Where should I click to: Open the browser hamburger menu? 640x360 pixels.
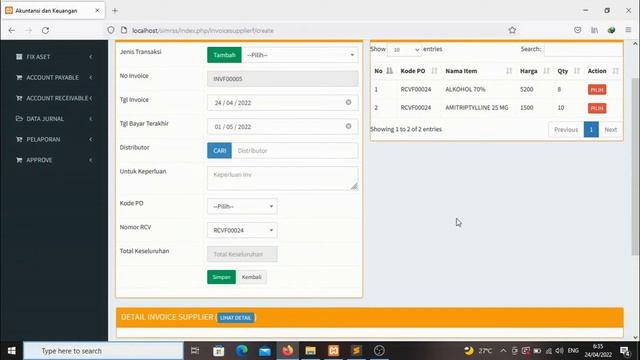[628, 30]
